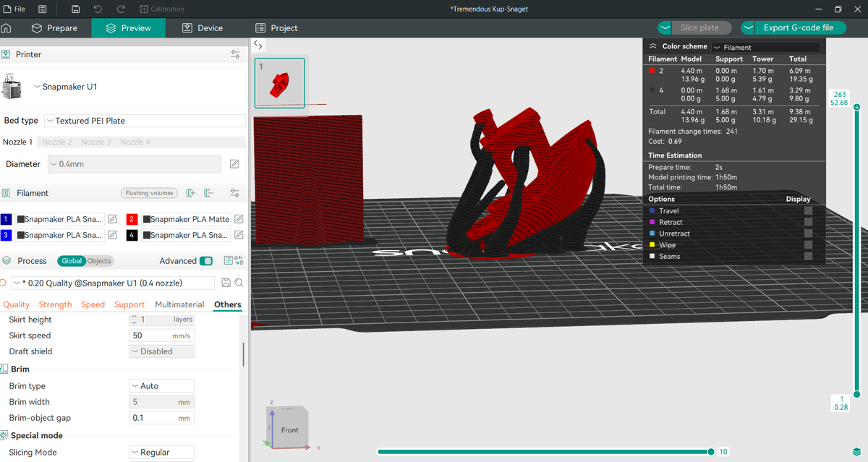The width and height of the screenshot is (868, 462).
Task: Click the Export G-code file button
Action: [799, 27]
